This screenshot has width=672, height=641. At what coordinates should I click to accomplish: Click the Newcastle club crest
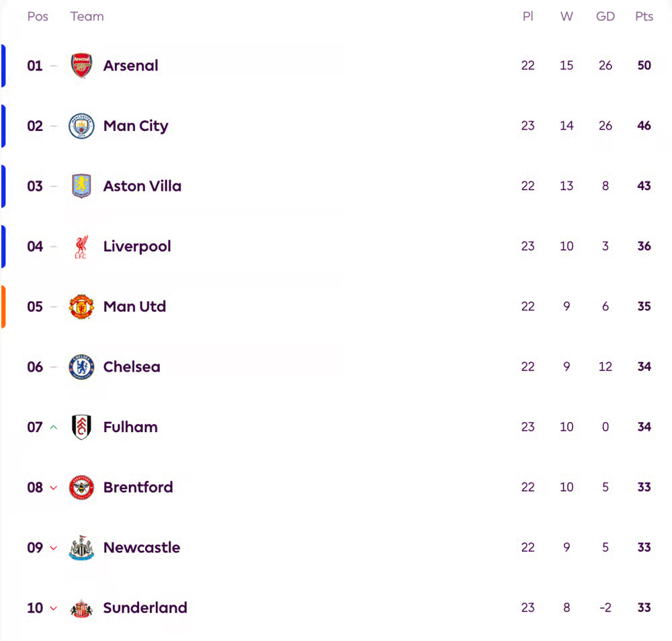pos(81,548)
